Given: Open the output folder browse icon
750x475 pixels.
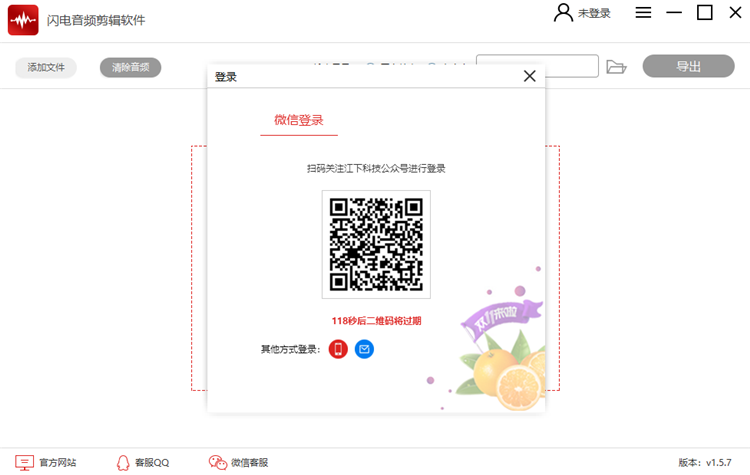Looking at the screenshot, I should tap(616, 67).
